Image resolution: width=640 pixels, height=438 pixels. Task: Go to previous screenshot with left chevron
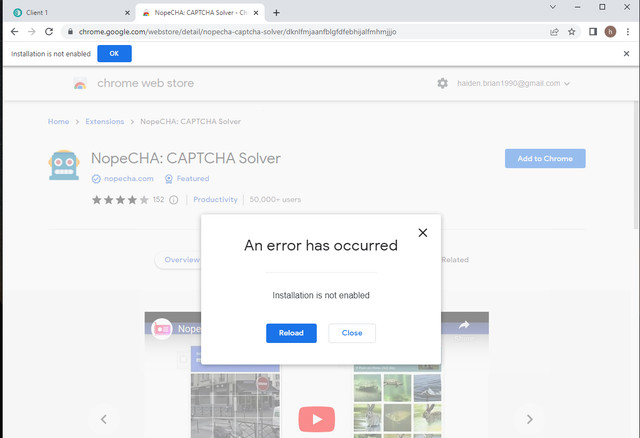(x=104, y=419)
